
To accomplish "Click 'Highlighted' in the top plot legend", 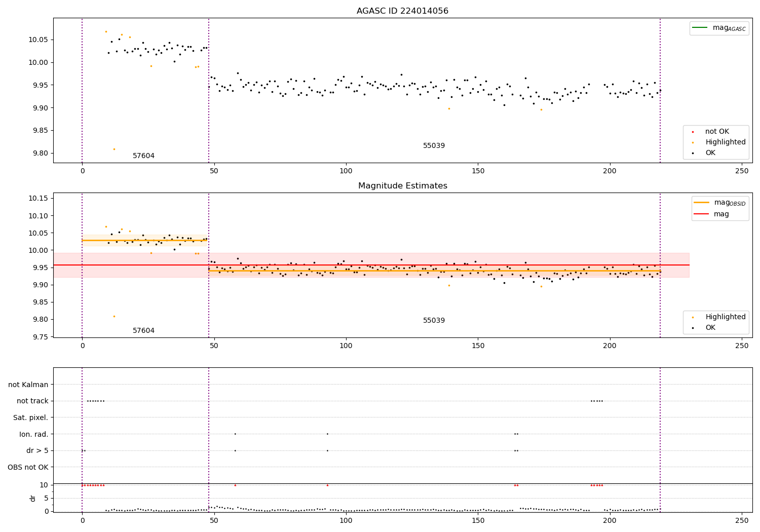I will 725,142.
